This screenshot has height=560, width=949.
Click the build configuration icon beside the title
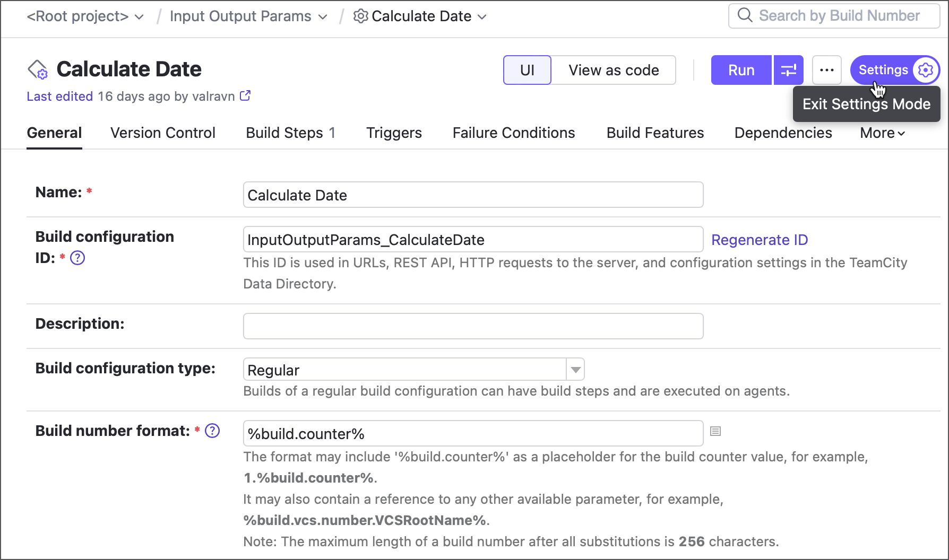38,69
